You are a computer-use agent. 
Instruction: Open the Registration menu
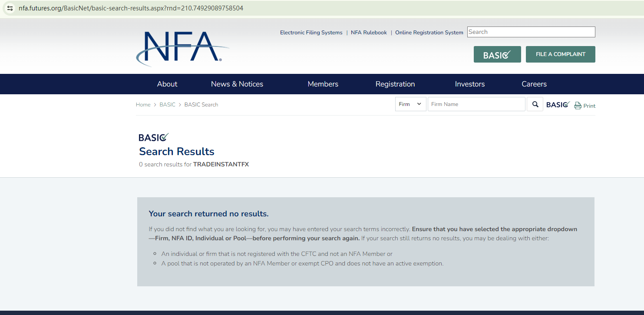pos(395,84)
